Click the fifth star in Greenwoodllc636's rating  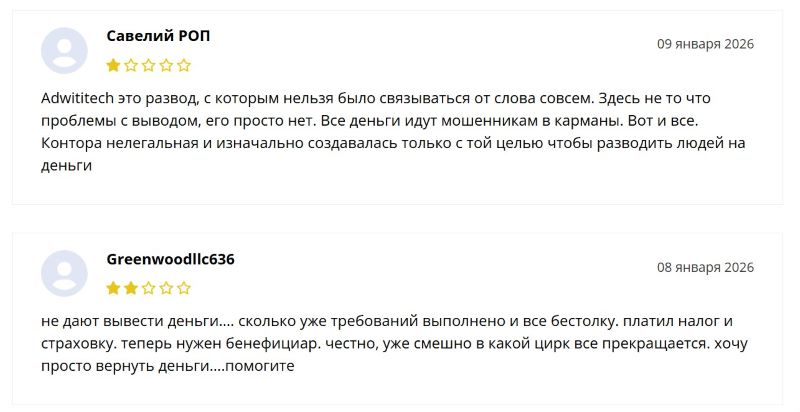pos(184,289)
